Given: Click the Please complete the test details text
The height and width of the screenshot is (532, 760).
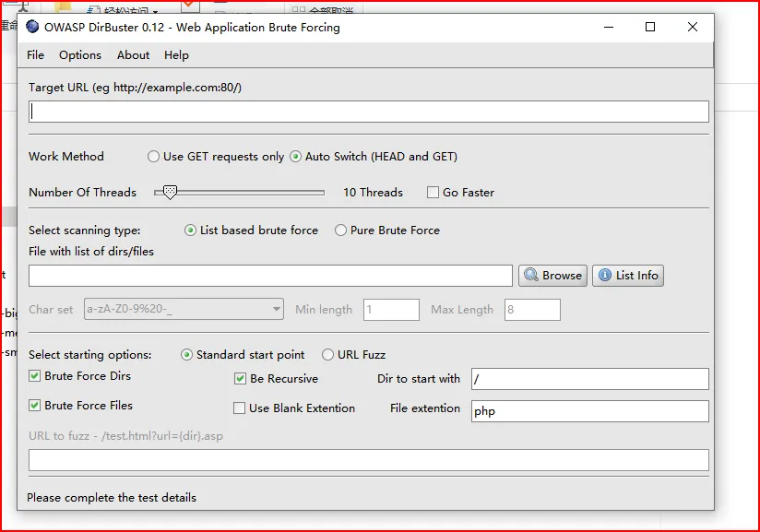Looking at the screenshot, I should (112, 498).
